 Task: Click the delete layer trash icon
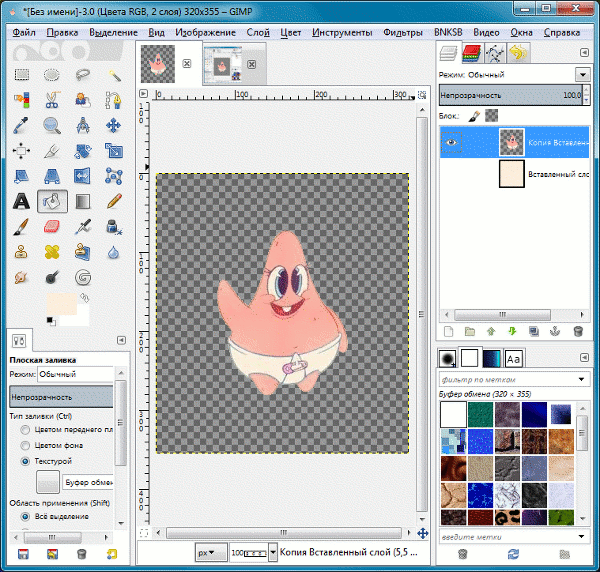(x=578, y=331)
